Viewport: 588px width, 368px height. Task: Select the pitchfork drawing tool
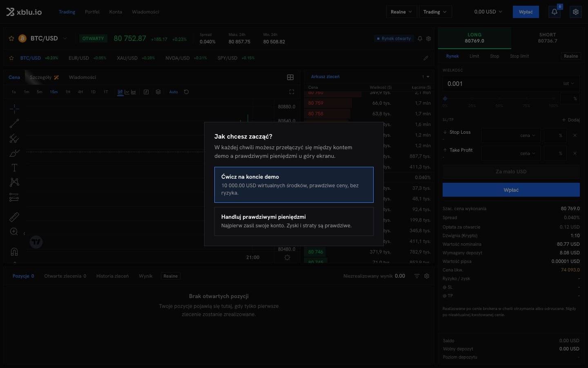coord(14,138)
